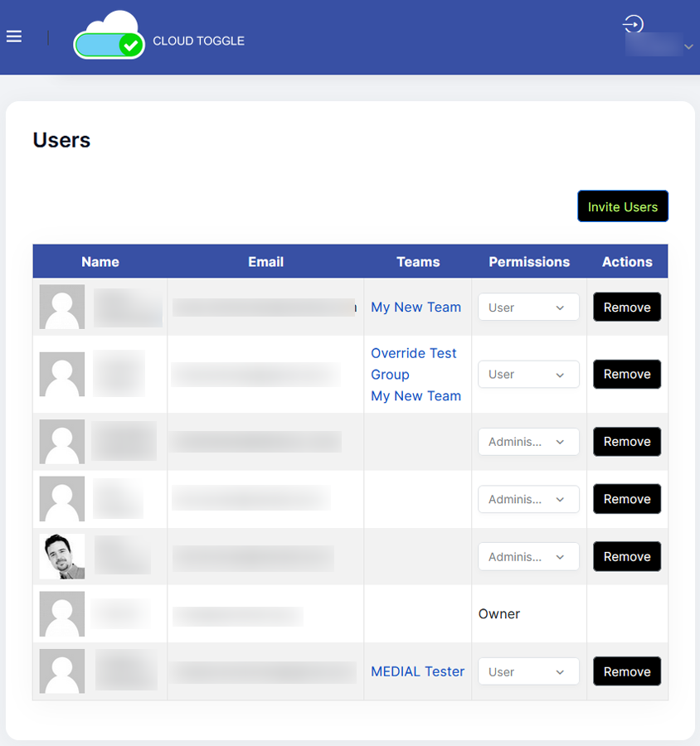Click the photo avatar in the user list
The height and width of the screenshot is (746, 700).
click(62, 556)
